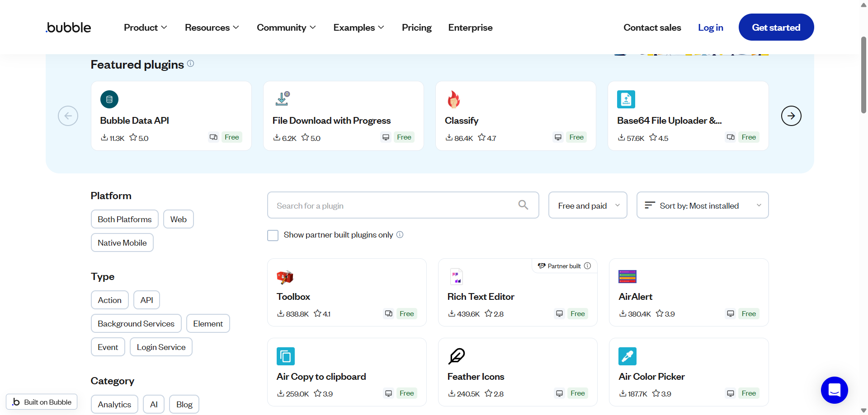Click the platform icon on Bubble Data API card

[214, 137]
